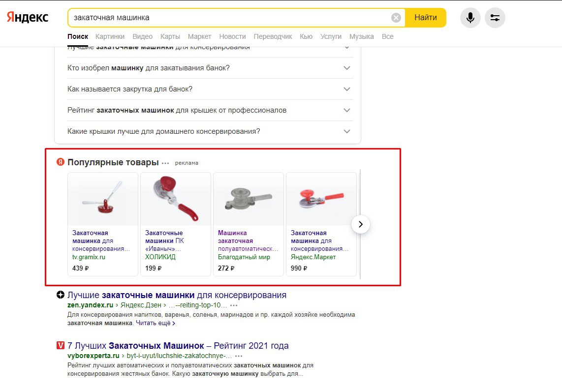562x392 pixels.
Task: Expand the partially hidden top question chevron
Action: click(x=346, y=48)
